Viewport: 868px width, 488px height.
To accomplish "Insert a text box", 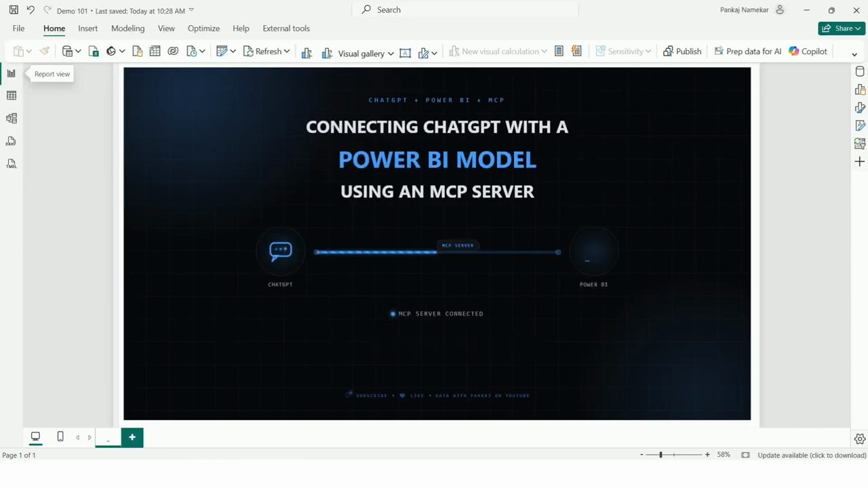I will tap(405, 52).
